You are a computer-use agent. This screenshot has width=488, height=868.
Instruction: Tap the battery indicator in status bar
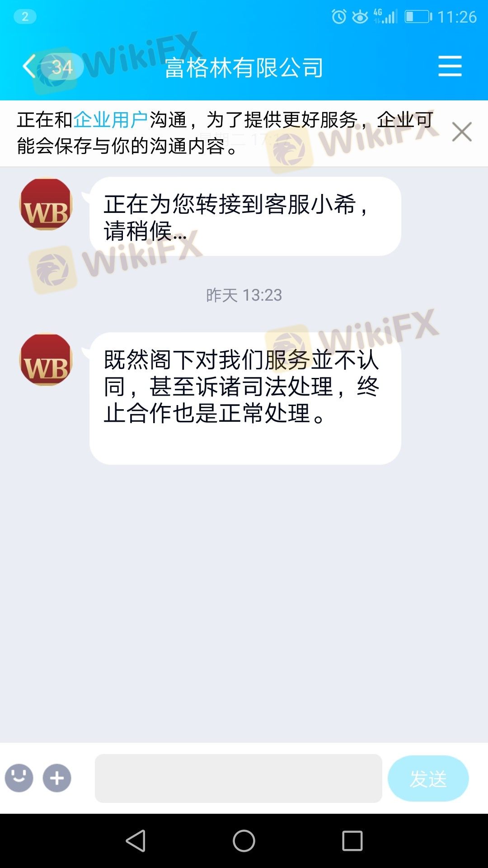click(418, 17)
